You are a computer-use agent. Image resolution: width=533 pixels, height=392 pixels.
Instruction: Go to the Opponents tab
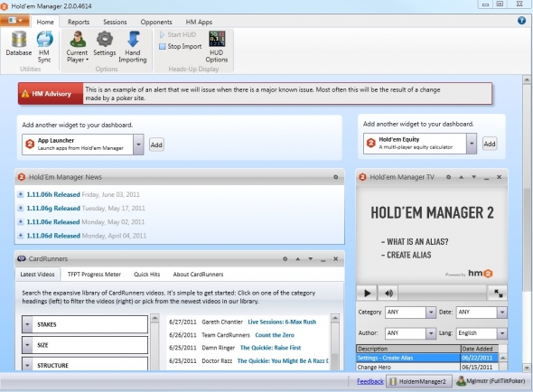point(156,22)
